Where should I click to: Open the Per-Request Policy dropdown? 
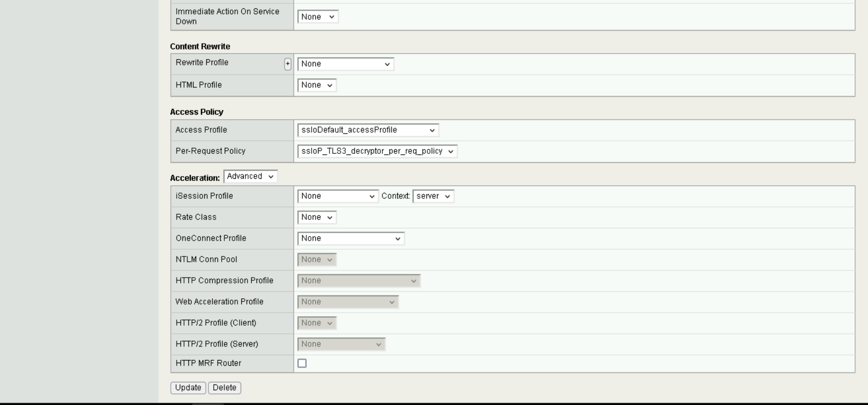(x=377, y=151)
